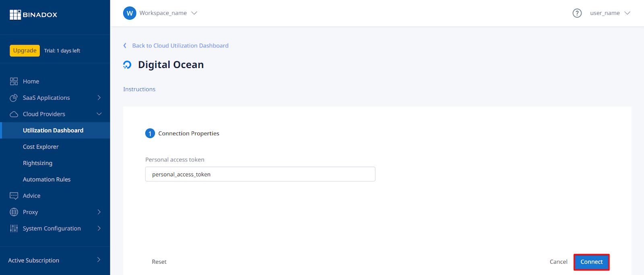Expand System Configuration submenu chevron
Screen dimensions: 644x275
point(99,228)
